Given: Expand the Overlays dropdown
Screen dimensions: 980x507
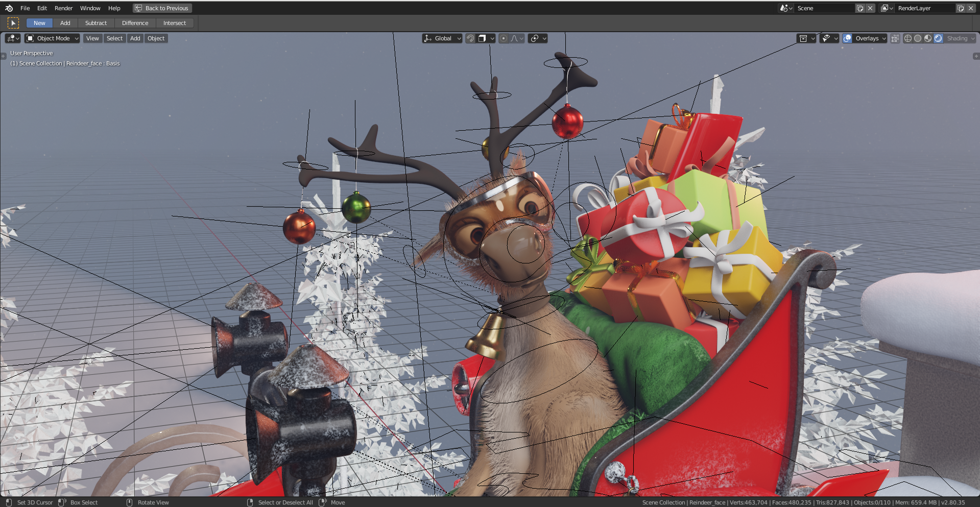Looking at the screenshot, I should (x=871, y=38).
